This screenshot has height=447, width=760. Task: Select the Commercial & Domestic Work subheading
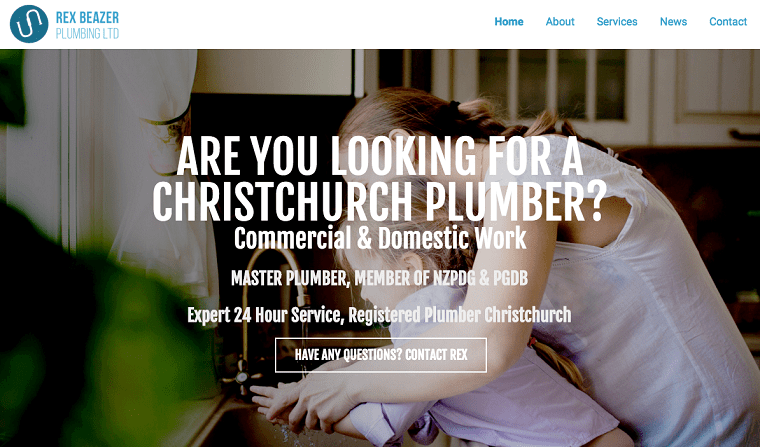coord(380,238)
